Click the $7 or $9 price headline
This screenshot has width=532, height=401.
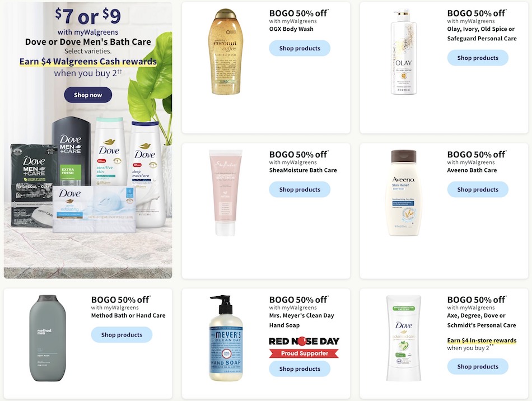pyautogui.click(x=88, y=16)
